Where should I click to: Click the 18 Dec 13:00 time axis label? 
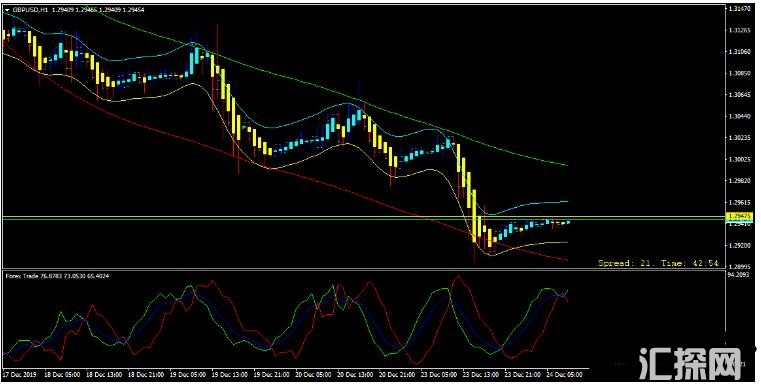point(104,375)
